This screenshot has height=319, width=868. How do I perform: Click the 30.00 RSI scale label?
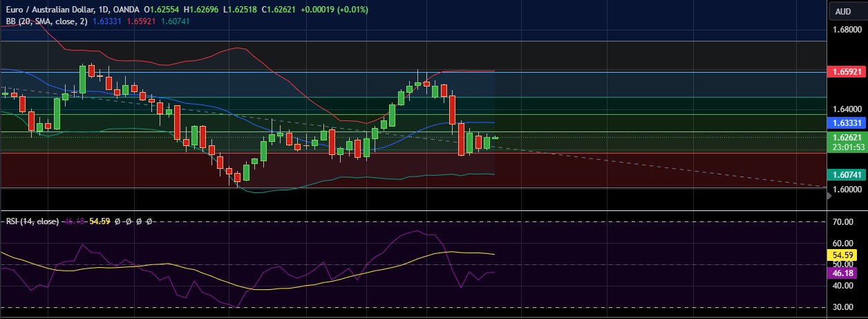pos(843,307)
